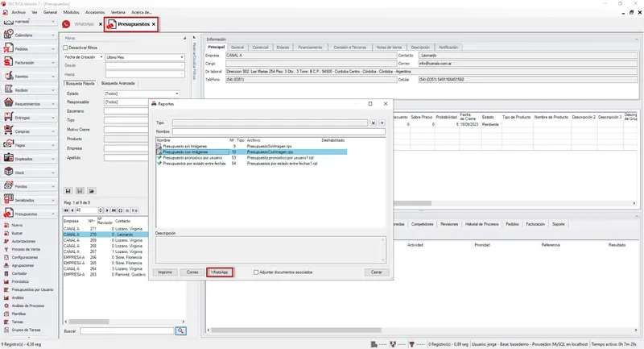Expand the Calendario sidebar section chevron
The height and width of the screenshot is (349, 644).
[53, 35]
